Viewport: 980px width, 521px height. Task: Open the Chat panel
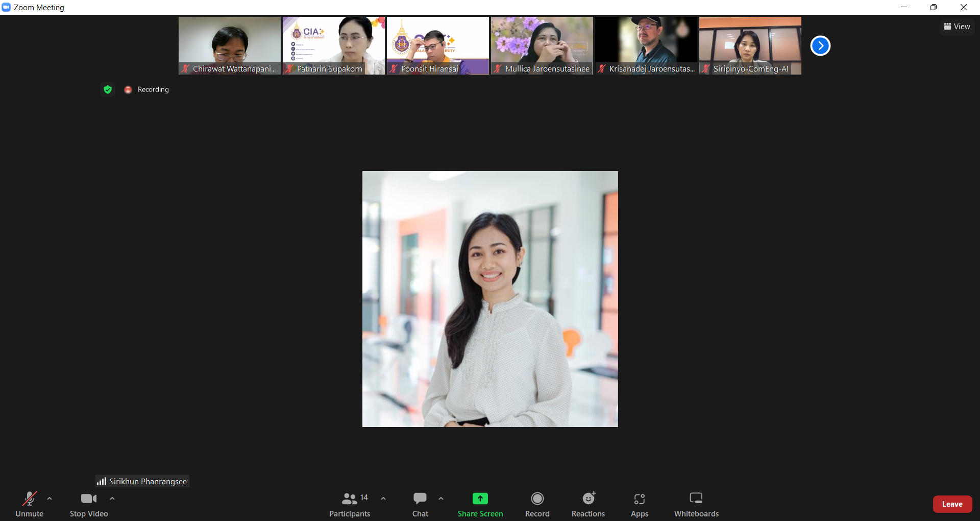[420, 504]
